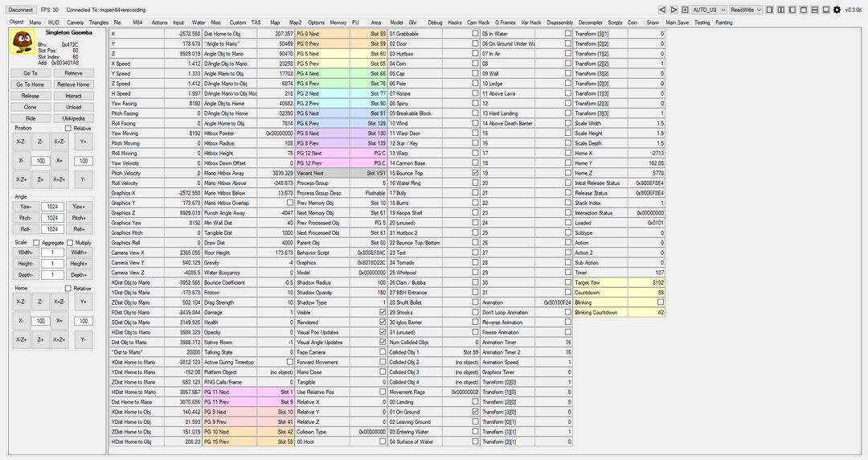Toggle the Position Relative checkbox
The image size is (868, 460).
(x=68, y=129)
